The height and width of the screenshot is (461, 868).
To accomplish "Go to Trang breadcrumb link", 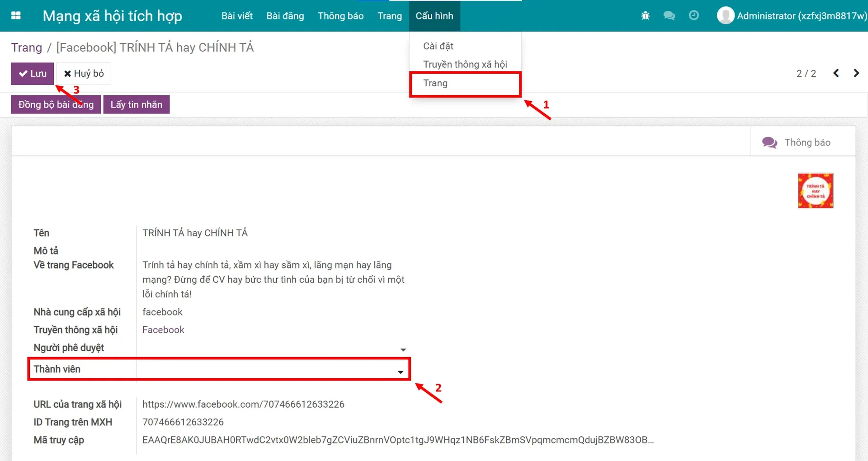I will [x=27, y=47].
